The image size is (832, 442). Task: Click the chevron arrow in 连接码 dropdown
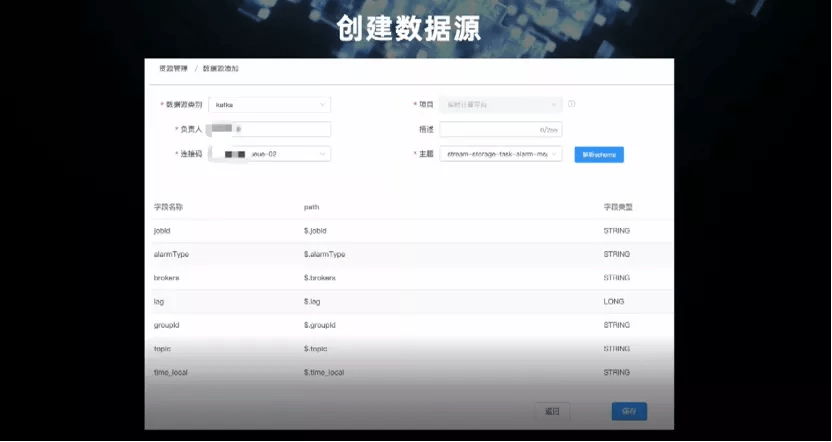pyautogui.click(x=322, y=154)
